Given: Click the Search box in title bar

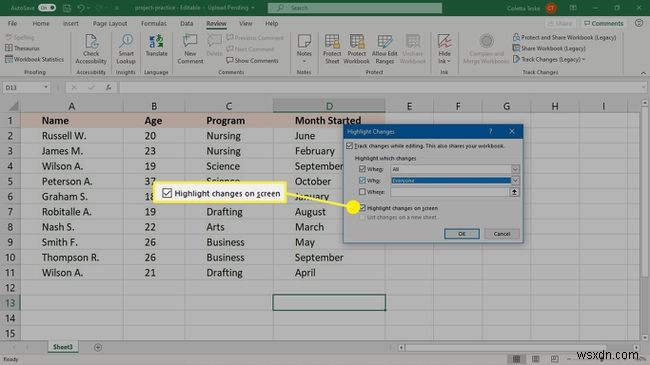Looking at the screenshot, I should coord(355,8).
